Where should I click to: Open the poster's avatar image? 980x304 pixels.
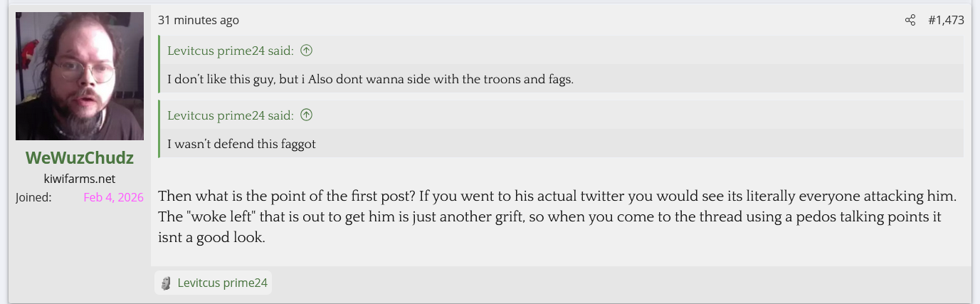80,76
